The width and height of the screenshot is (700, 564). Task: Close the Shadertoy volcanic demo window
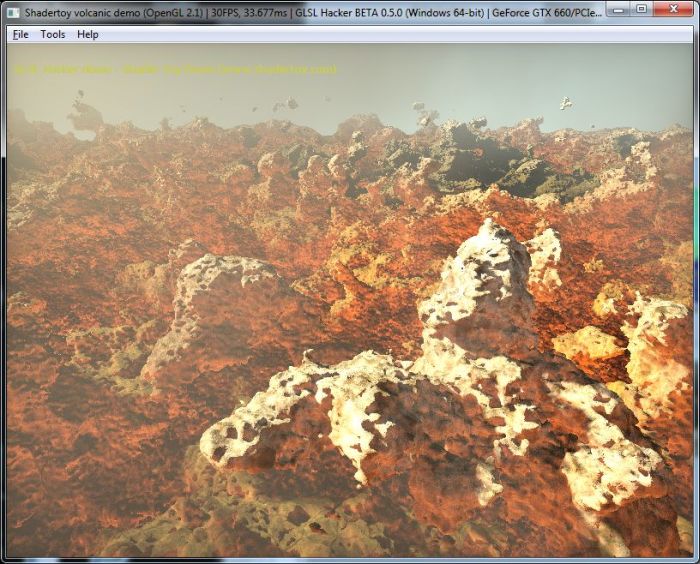pyautogui.click(x=674, y=9)
